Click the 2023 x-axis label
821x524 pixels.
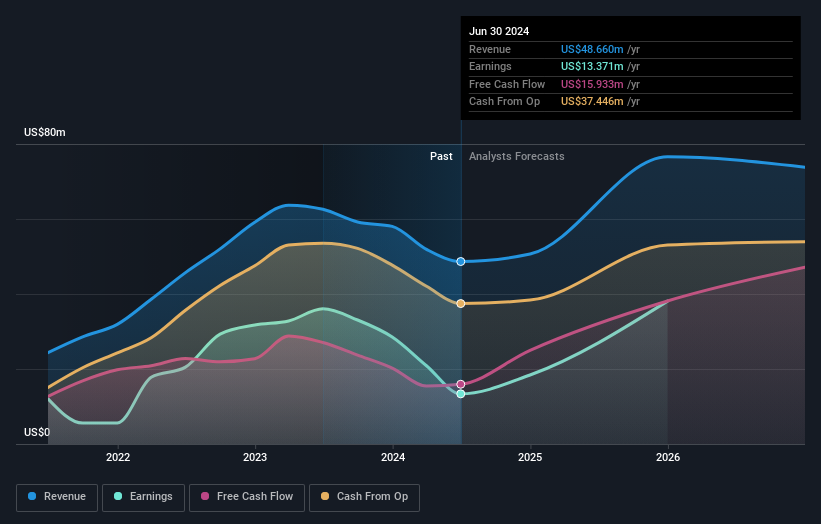[255, 457]
